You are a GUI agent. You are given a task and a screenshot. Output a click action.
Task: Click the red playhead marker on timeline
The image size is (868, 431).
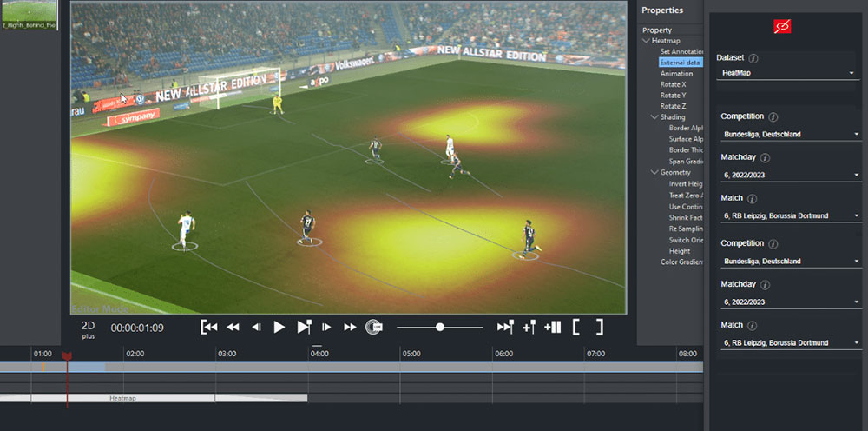coord(67,357)
